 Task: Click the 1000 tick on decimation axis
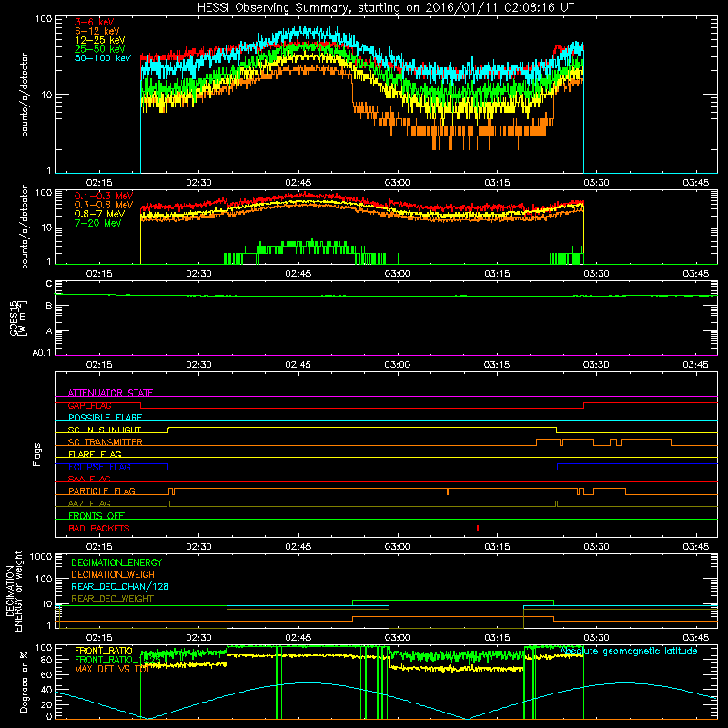[41, 556]
